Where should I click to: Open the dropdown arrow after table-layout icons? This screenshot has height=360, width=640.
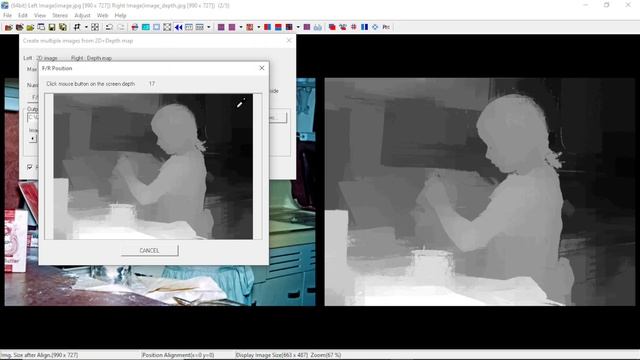(x=209, y=27)
